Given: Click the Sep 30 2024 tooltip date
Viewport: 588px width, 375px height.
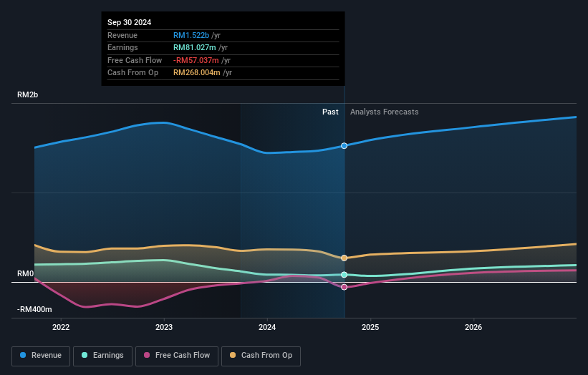Looking at the screenshot, I should pos(130,22).
